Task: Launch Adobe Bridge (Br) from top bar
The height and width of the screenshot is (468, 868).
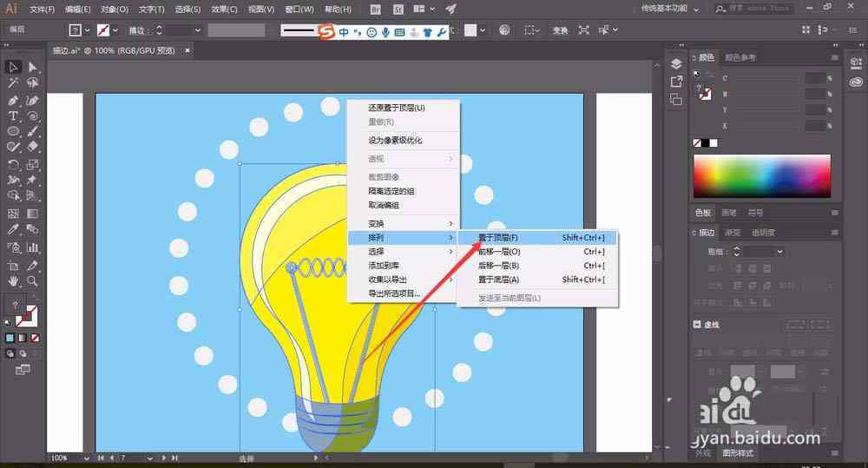Action: point(375,10)
